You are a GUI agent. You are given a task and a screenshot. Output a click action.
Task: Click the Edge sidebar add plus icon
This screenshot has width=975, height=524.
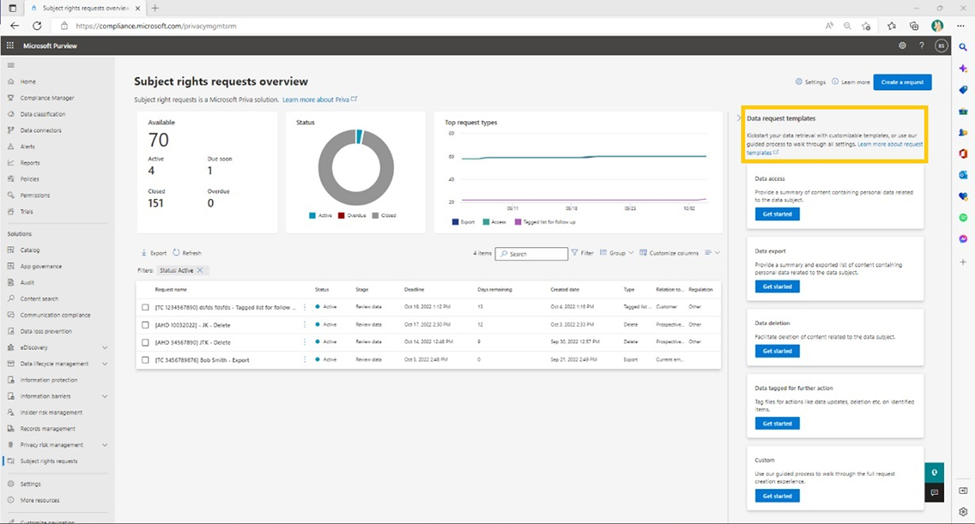tap(963, 262)
